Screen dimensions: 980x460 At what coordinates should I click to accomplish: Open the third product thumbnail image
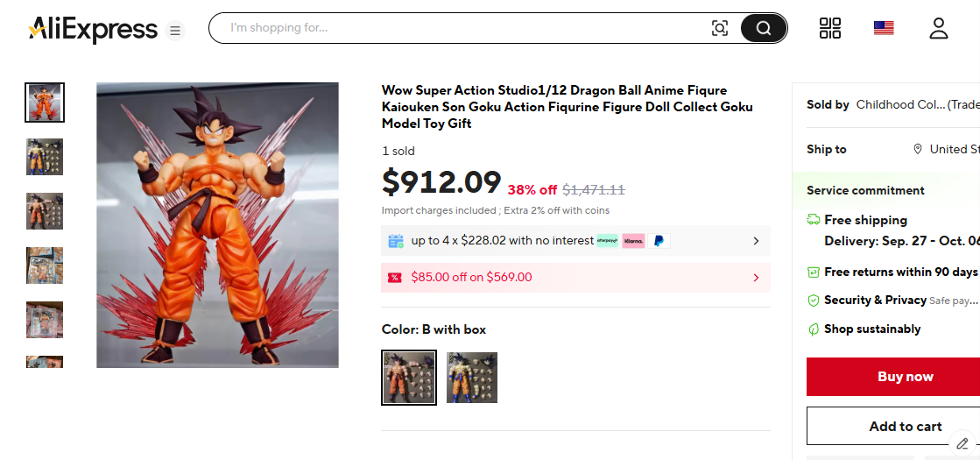click(45, 211)
